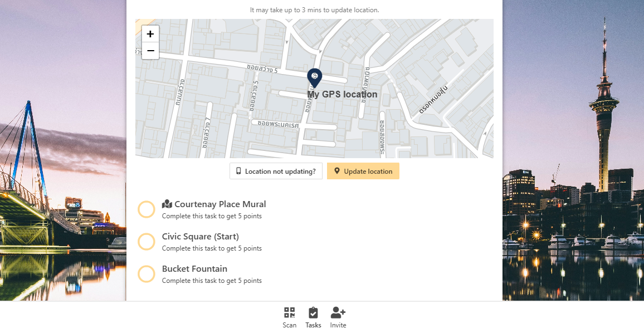Switch to the Invite tab
The image size is (644, 333).
338,317
